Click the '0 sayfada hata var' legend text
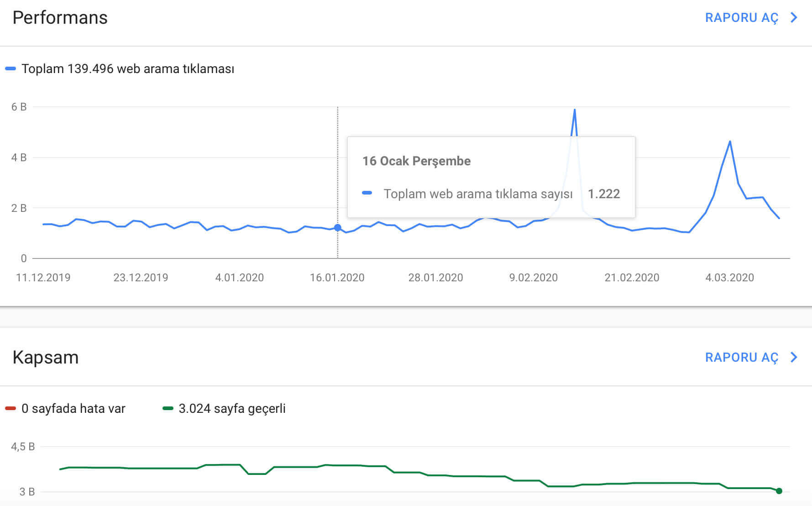 pyautogui.click(x=73, y=408)
